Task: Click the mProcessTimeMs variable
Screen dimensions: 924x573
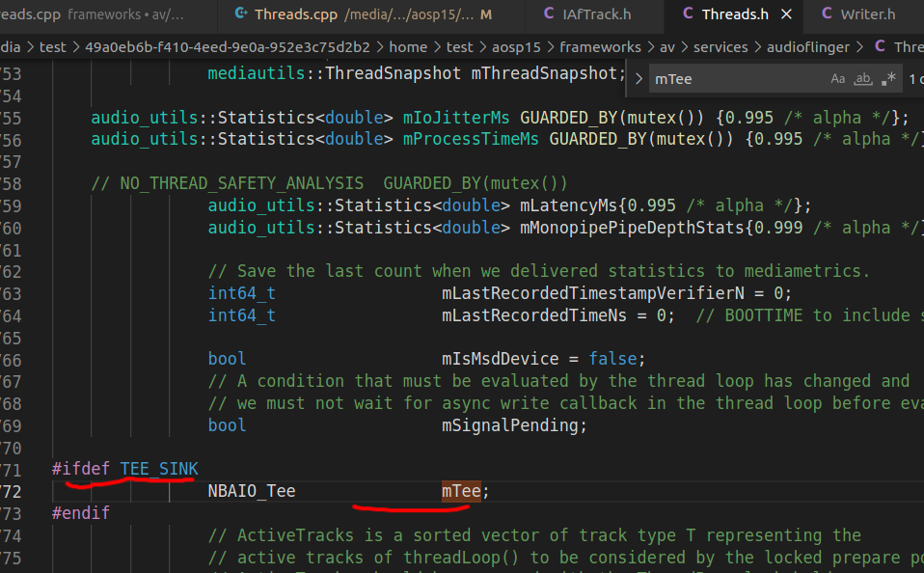Action: click(471, 139)
